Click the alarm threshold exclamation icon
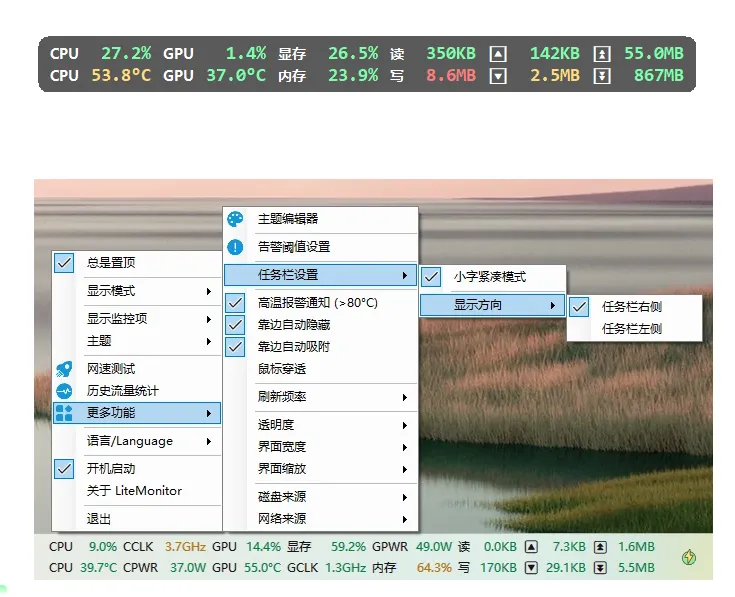 235,247
